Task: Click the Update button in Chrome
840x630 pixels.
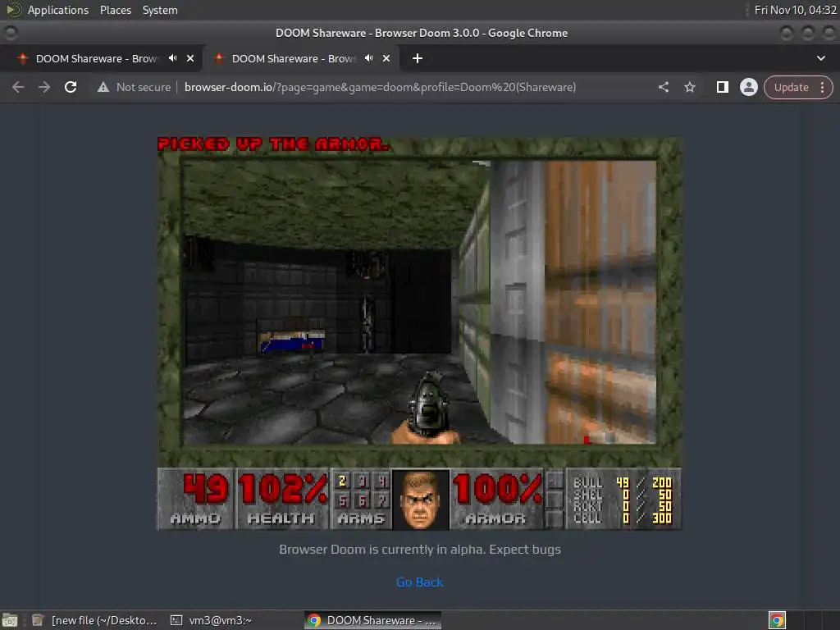Action: tap(792, 87)
